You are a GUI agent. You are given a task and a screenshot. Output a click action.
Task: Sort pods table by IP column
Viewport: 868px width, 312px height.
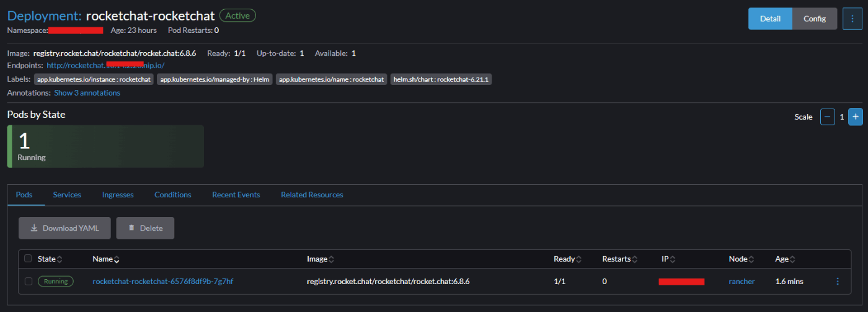(668, 259)
